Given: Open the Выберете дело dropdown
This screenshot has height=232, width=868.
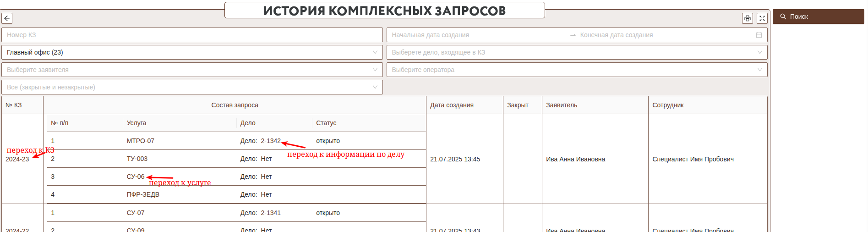Looking at the screenshot, I should [x=577, y=52].
